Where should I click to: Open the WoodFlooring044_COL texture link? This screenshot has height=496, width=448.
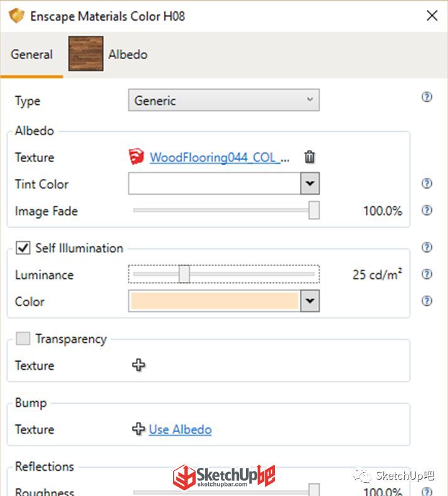pyautogui.click(x=220, y=157)
